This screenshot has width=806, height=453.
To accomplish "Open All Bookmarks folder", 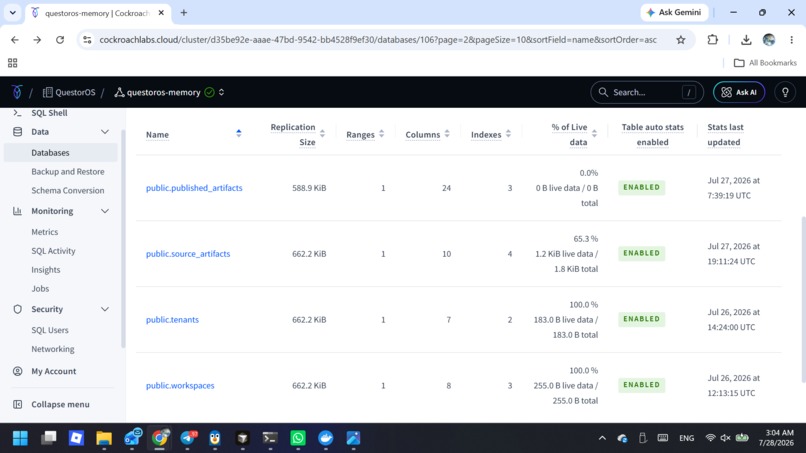I will point(765,63).
